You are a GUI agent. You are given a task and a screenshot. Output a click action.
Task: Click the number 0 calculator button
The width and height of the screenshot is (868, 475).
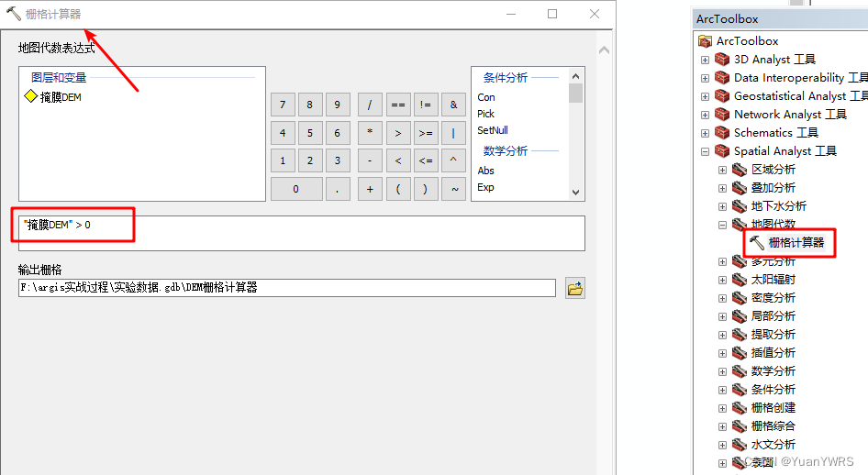point(296,189)
